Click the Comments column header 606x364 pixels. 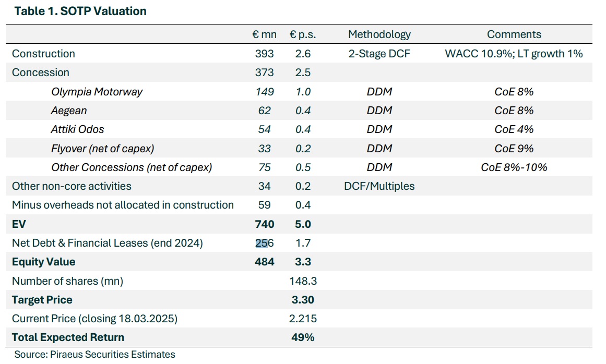(514, 34)
